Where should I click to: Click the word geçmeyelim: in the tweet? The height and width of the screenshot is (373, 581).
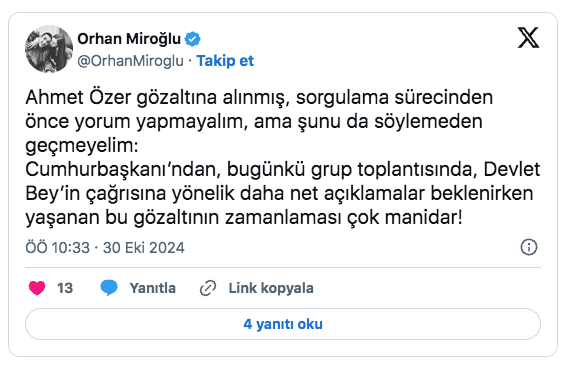(x=82, y=146)
